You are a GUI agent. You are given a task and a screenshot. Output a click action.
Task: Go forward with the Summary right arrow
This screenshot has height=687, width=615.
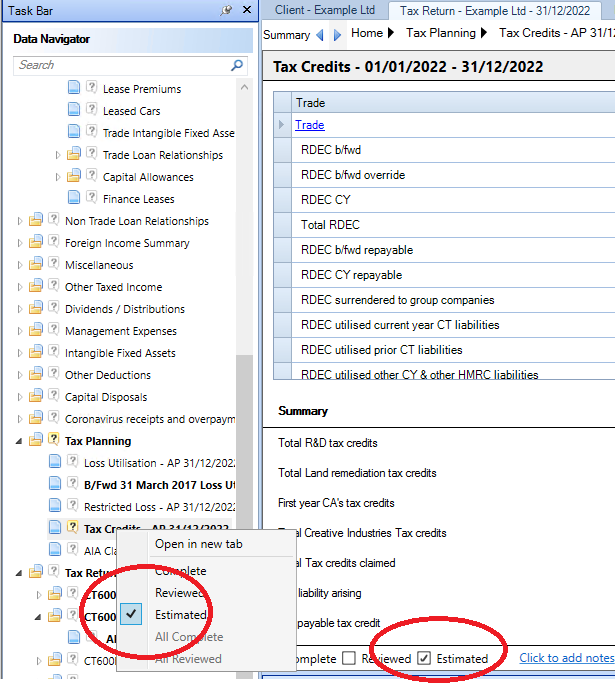(x=337, y=35)
